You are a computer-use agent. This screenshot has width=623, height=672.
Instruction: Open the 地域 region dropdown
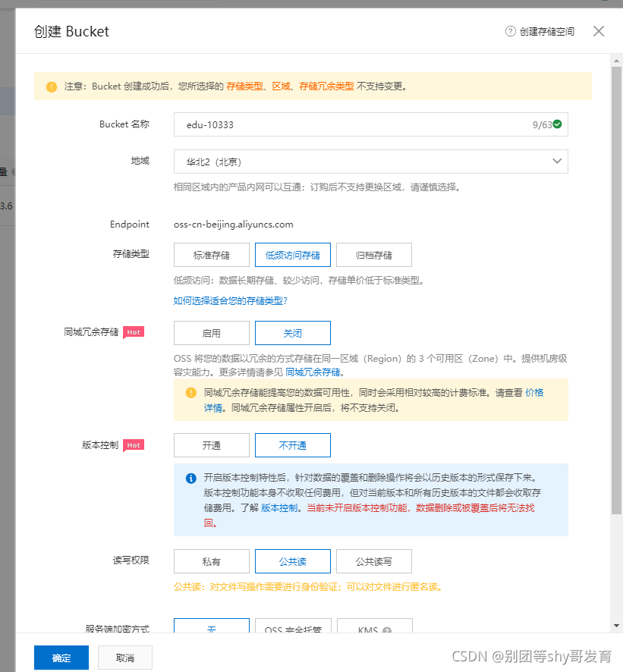[x=371, y=162]
